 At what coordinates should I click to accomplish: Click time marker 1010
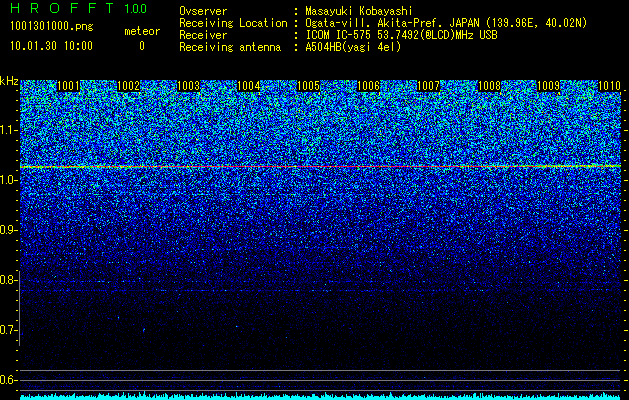pos(609,86)
